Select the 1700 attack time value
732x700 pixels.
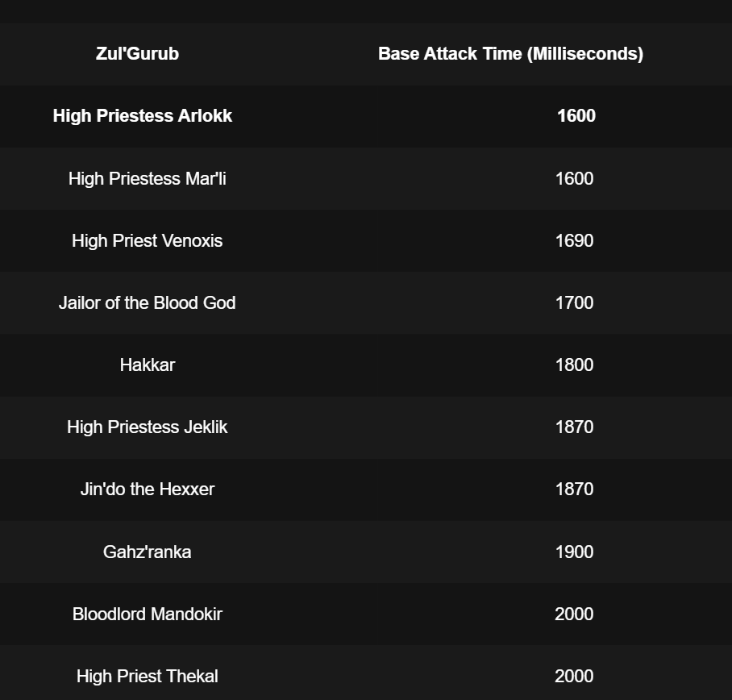coord(574,302)
